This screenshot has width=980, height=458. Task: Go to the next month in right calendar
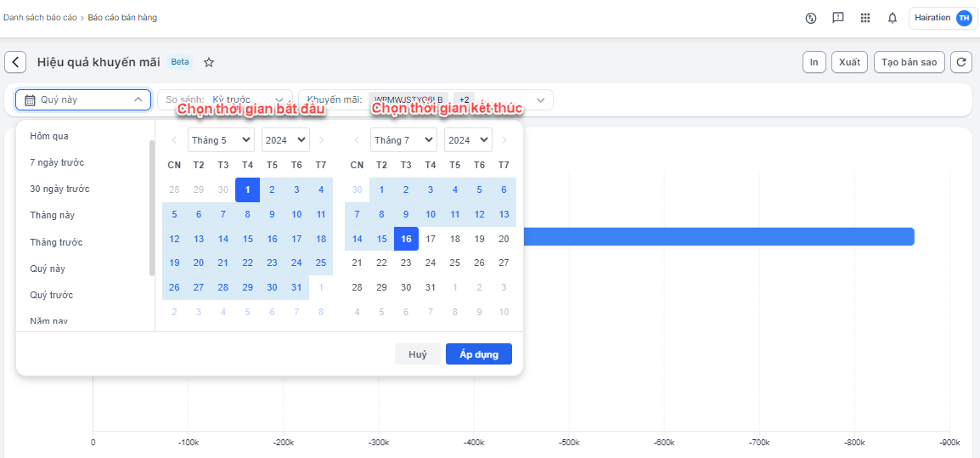tap(504, 140)
